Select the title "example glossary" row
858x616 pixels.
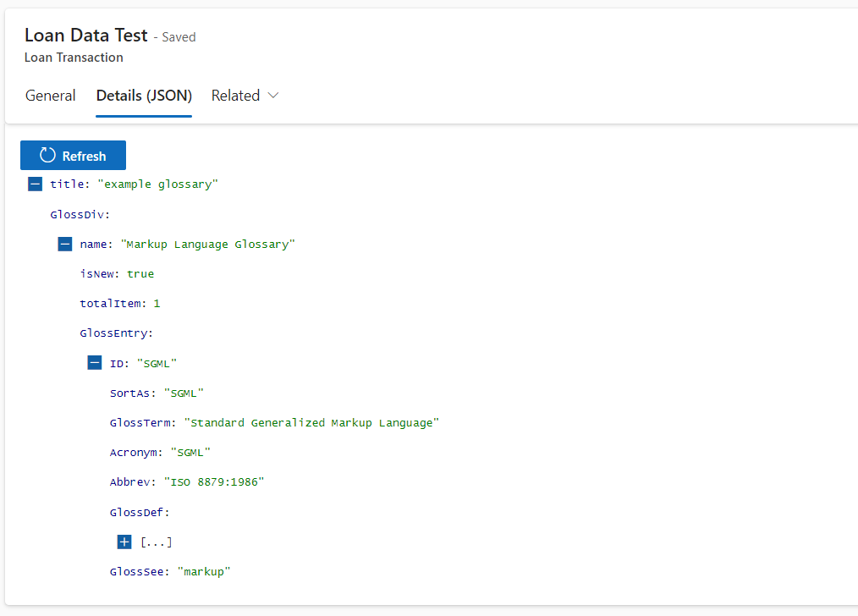pos(134,184)
